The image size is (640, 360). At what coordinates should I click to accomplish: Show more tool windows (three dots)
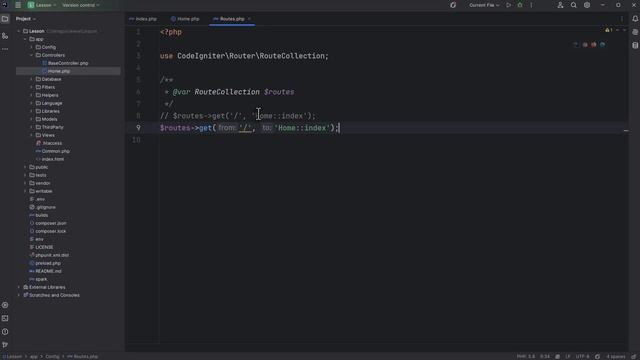click(x=5, y=49)
